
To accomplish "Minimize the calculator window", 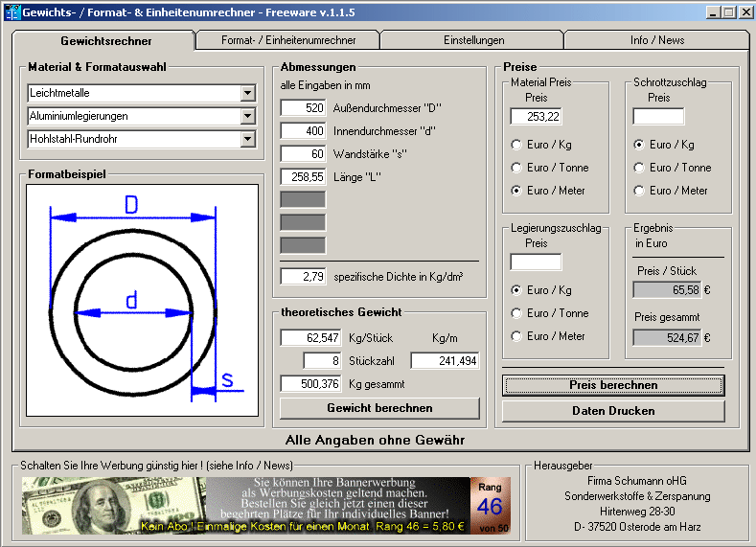I will click(x=713, y=11).
